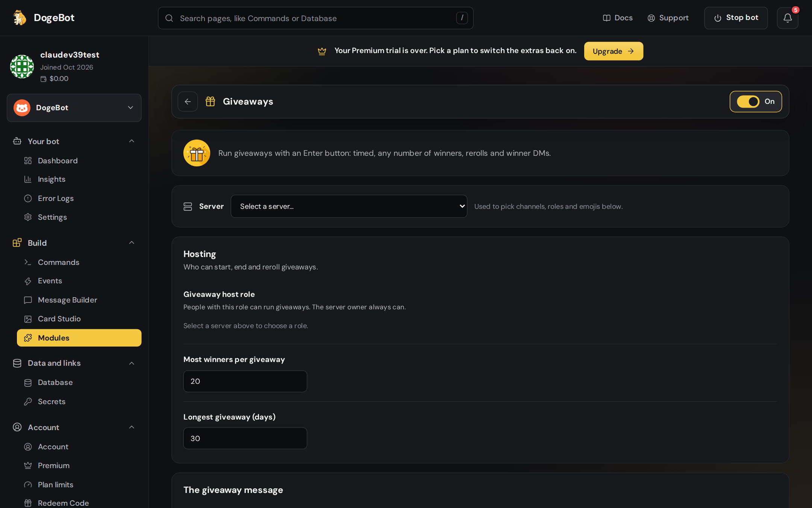Image resolution: width=812 pixels, height=508 pixels.
Task: Click the Database cylinder icon
Action: [28, 383]
